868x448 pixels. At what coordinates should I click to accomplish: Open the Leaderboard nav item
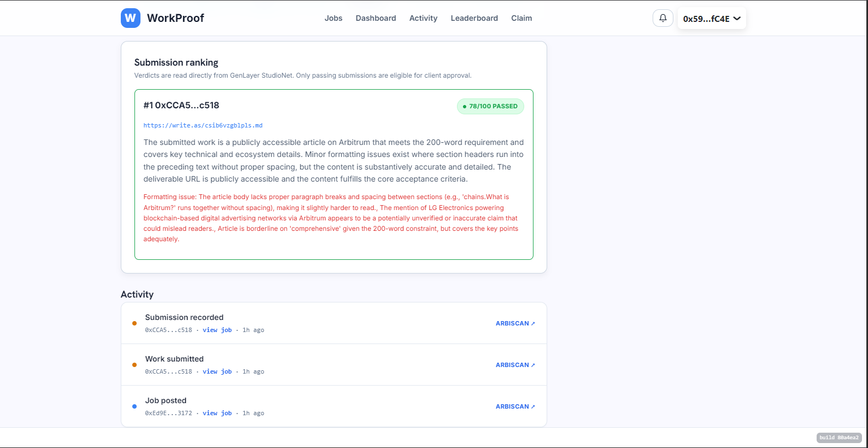click(x=474, y=18)
